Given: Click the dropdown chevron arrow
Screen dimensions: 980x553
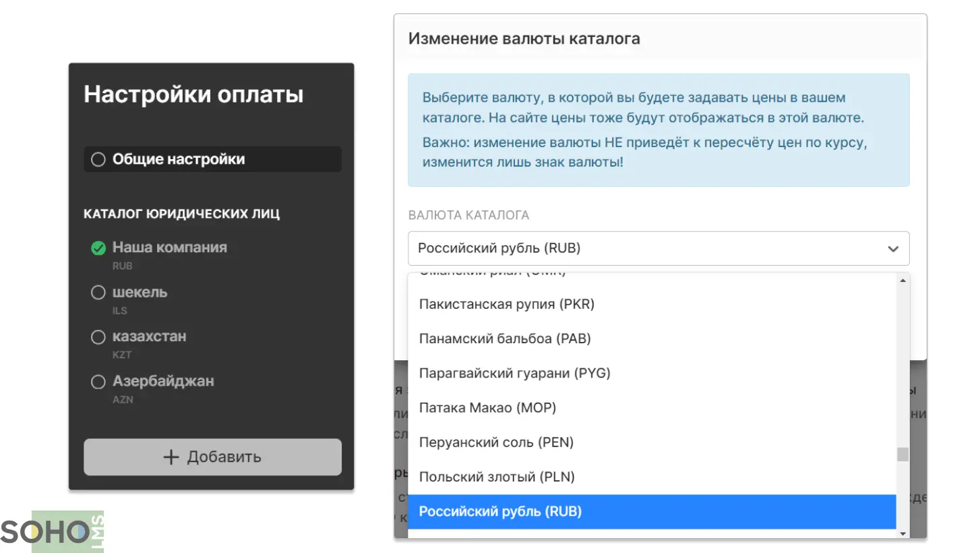Looking at the screenshot, I should click(893, 249).
